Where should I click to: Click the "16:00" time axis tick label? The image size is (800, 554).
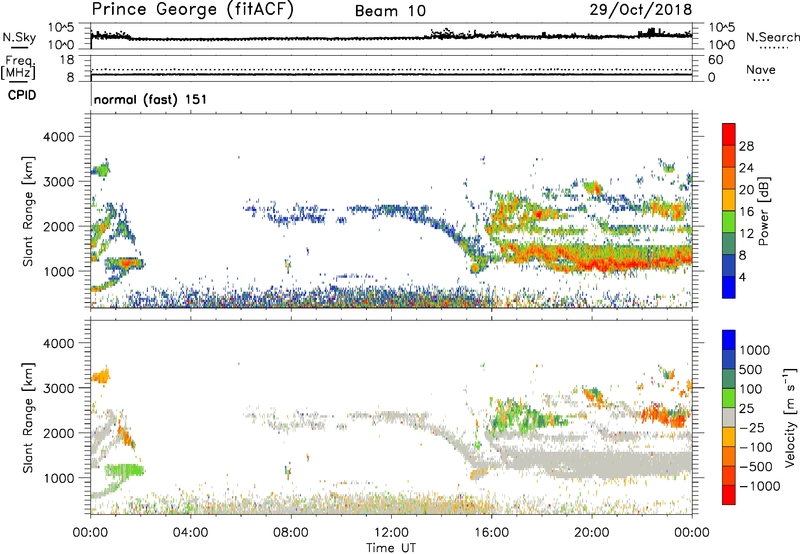491,533
